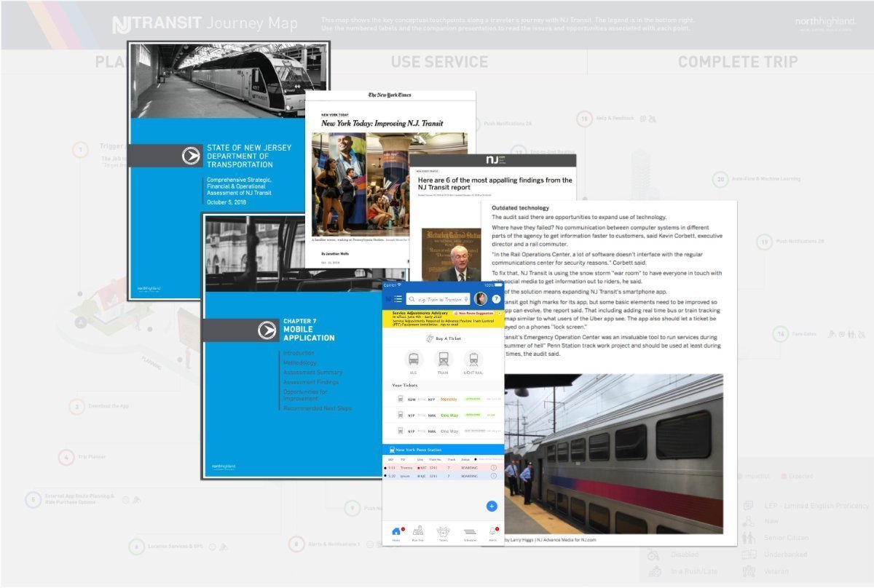Click the 'Fare Gates' journey point
The width and height of the screenshot is (874, 588).
pyautogui.click(x=805, y=335)
